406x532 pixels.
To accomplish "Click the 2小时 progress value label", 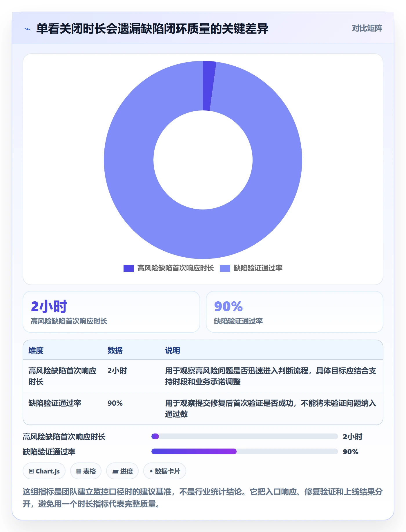I will pos(353,437).
